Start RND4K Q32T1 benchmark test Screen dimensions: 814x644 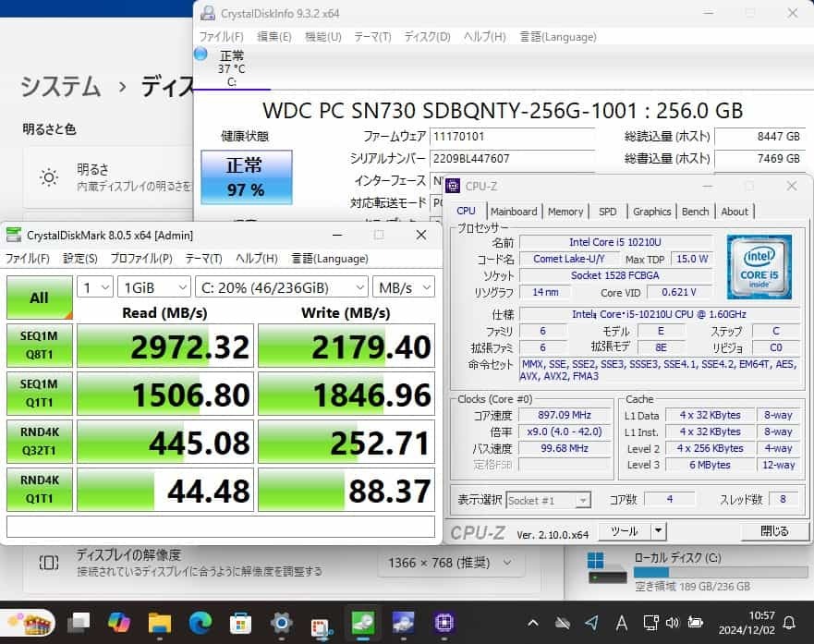(x=40, y=441)
